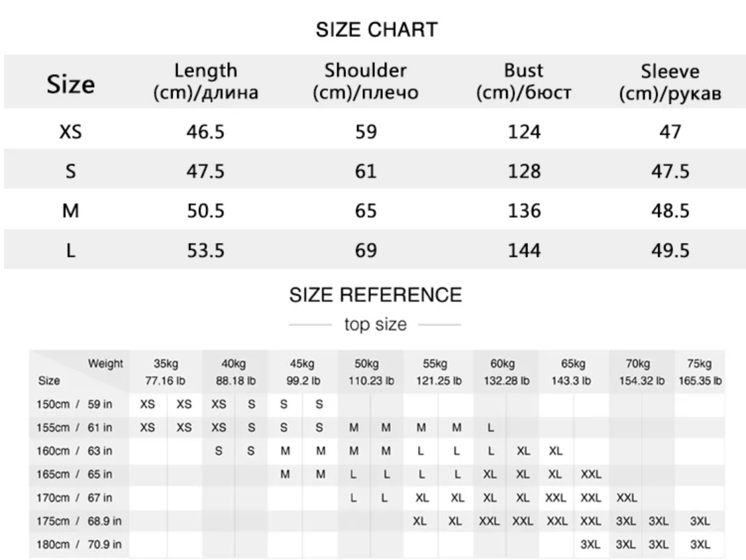
Task: Click the Length (cm) column header
Action: (205, 81)
